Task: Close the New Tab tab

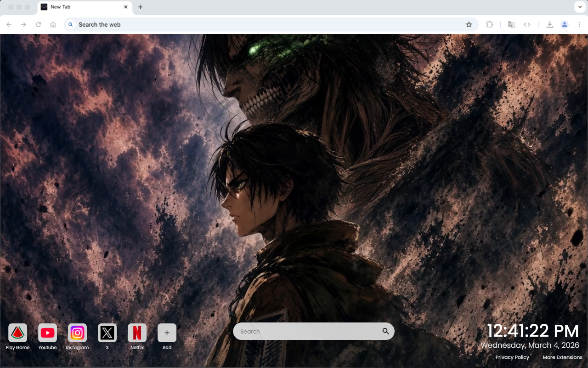Action: [x=126, y=7]
